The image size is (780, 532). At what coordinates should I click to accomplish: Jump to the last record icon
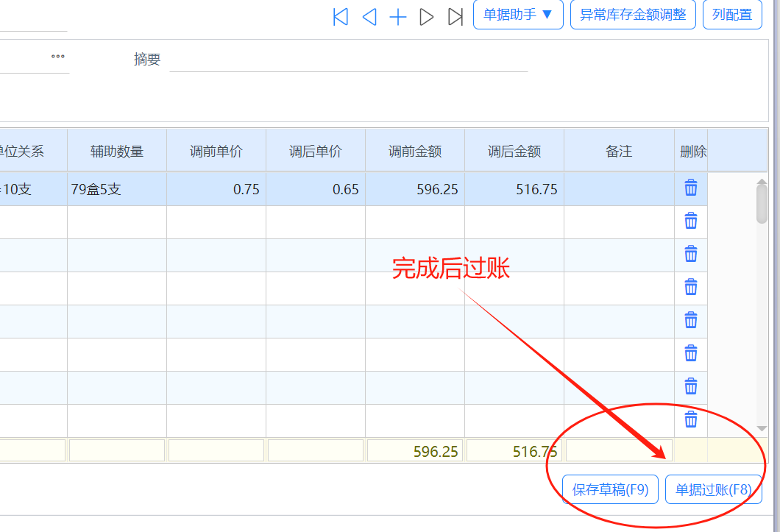[455, 17]
